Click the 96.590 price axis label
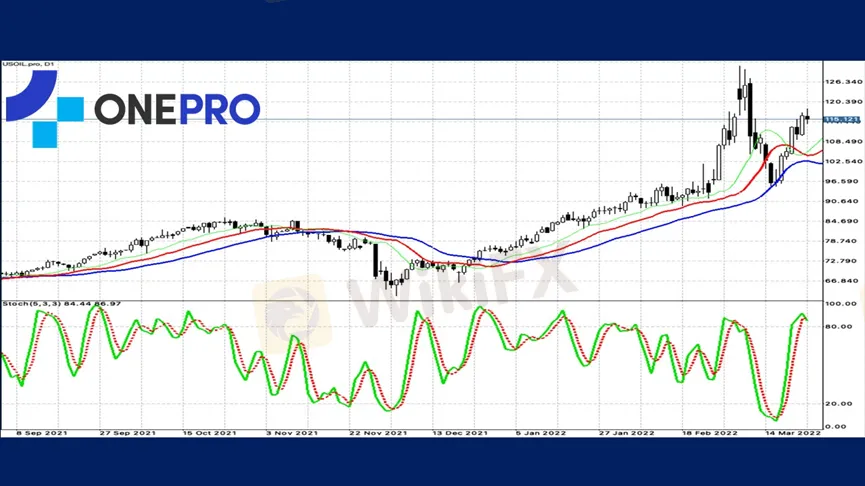The height and width of the screenshot is (486, 865). (843, 181)
